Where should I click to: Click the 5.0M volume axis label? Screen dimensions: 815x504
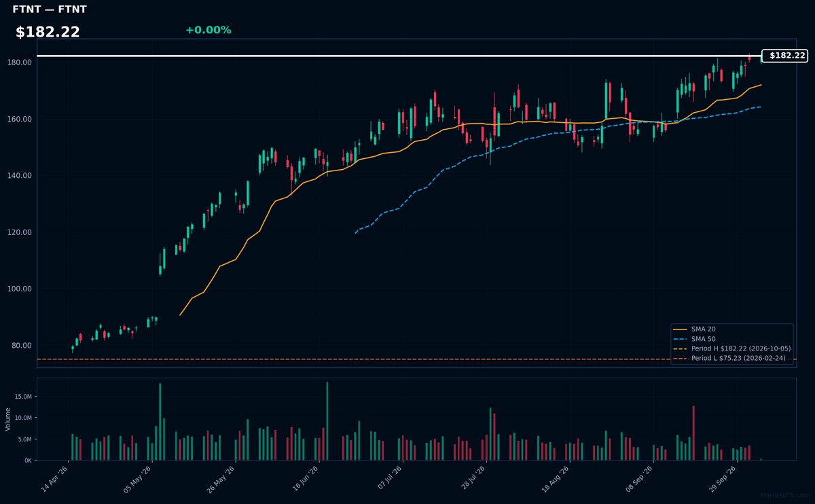[24, 439]
